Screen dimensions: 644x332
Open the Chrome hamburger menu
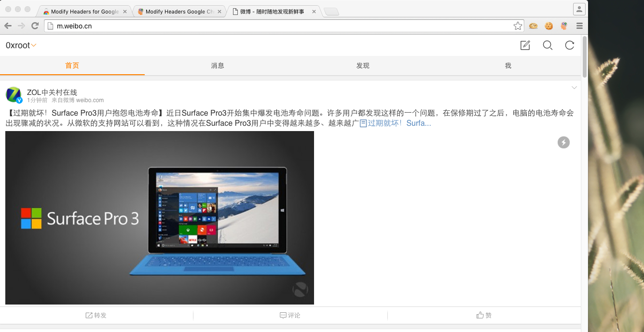click(x=579, y=26)
